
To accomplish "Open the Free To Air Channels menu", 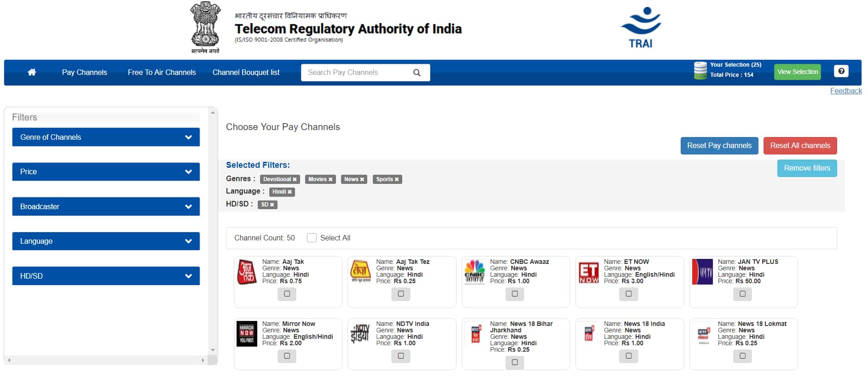I will [x=162, y=73].
